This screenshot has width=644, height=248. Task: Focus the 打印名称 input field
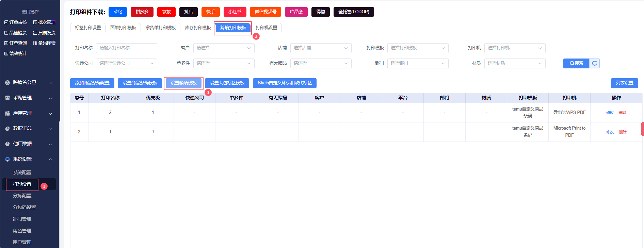127,48
